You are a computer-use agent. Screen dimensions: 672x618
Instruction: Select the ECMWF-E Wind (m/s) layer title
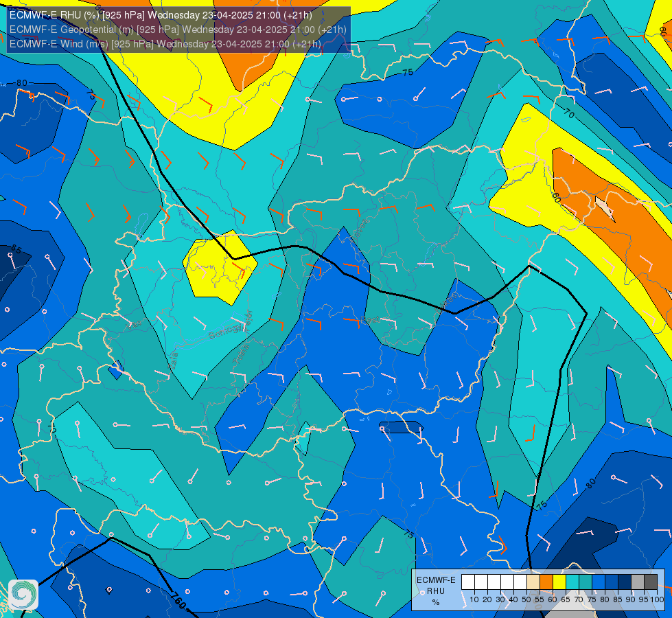click(165, 44)
